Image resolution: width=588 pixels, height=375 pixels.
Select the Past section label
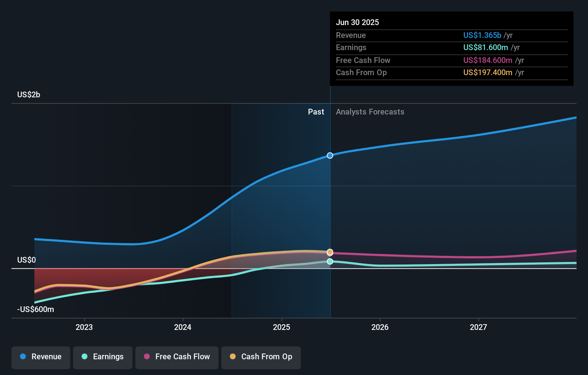pos(316,112)
